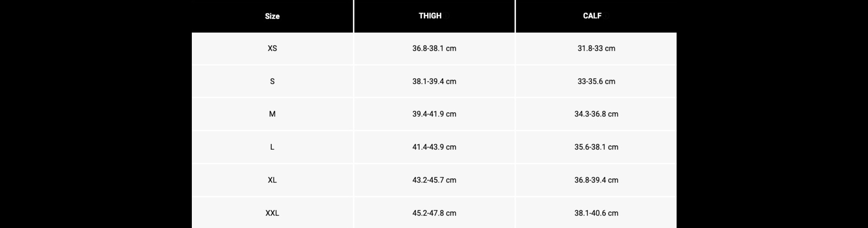Click thigh value 36.8-38.1 cm
Image resolution: width=868 pixels, height=228 pixels.
pos(434,49)
